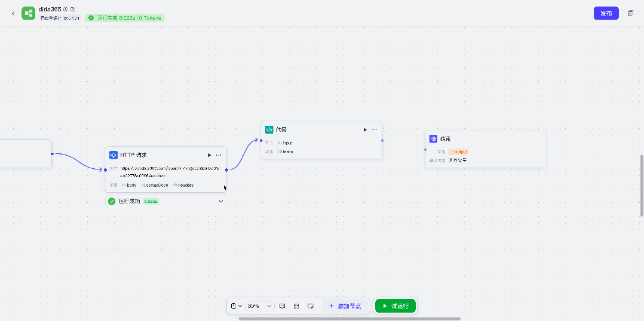Click the statusCode output of HTTP node
Image resolution: width=644 pixels, height=321 pixels.
[155, 185]
